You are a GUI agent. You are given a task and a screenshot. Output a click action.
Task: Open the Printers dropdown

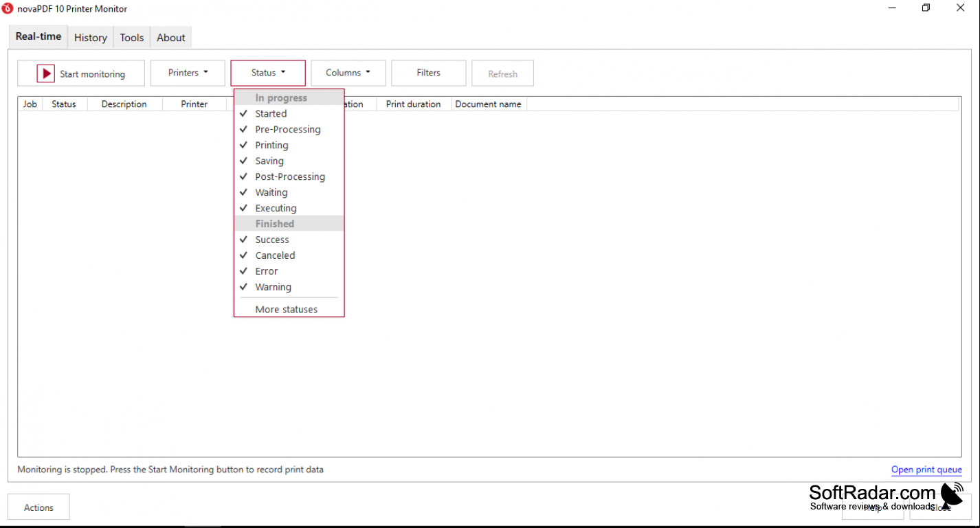[188, 73]
